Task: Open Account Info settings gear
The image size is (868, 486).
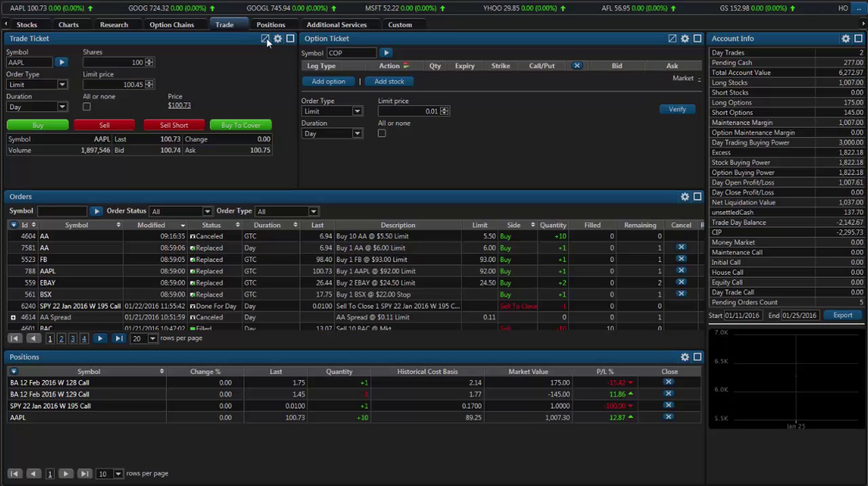Action: coord(846,39)
